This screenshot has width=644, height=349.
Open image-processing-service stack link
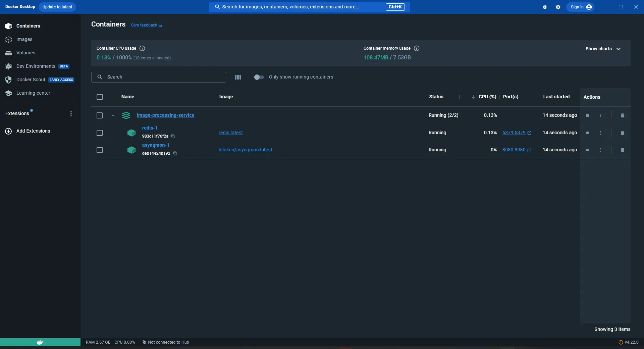point(165,115)
